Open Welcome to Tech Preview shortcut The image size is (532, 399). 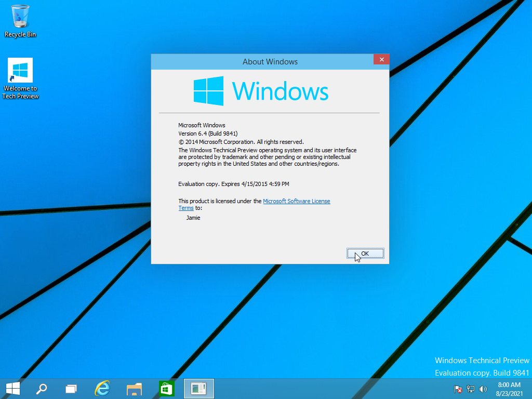20,78
